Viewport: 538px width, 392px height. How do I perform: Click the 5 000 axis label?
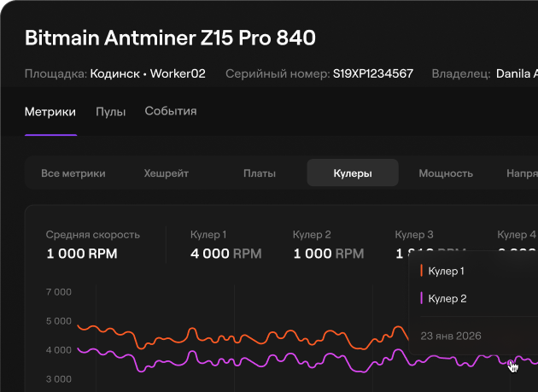click(x=59, y=321)
